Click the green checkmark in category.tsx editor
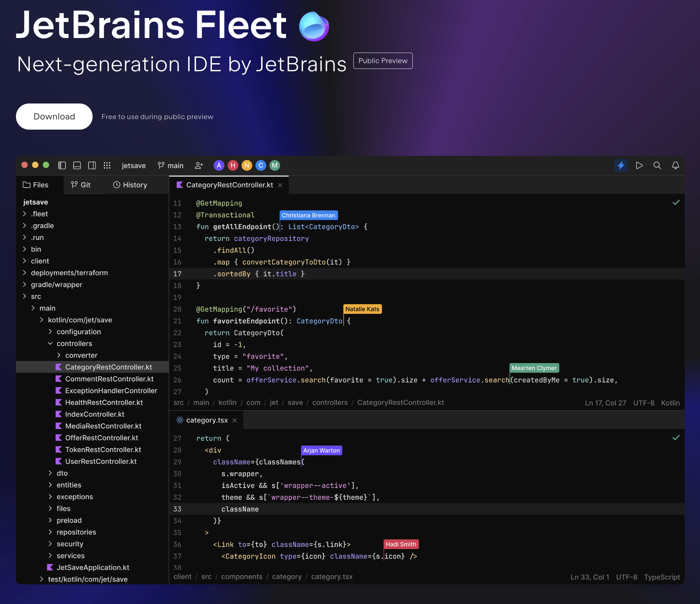Viewport: 700px width, 604px height. tap(676, 438)
